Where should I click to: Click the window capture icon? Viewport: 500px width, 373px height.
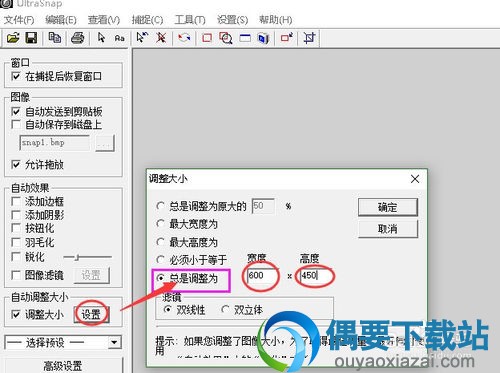[245, 38]
